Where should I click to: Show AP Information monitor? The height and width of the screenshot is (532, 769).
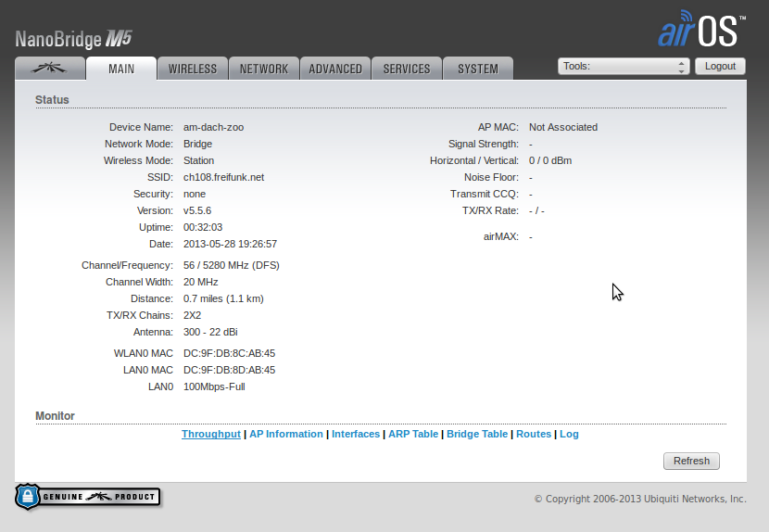[x=286, y=434]
